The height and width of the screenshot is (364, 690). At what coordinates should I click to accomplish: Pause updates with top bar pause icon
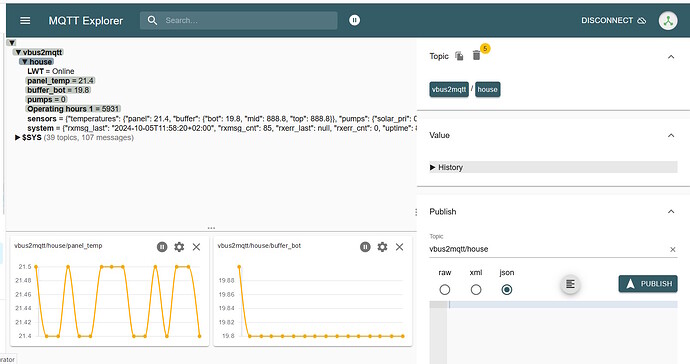tap(354, 20)
